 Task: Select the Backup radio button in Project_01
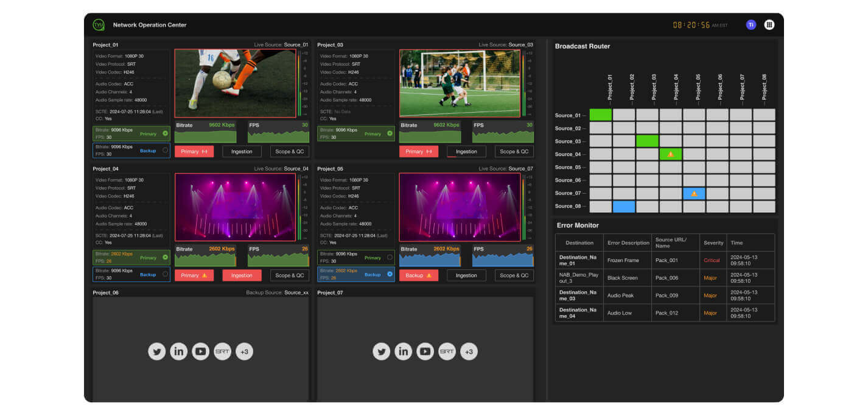(x=164, y=149)
